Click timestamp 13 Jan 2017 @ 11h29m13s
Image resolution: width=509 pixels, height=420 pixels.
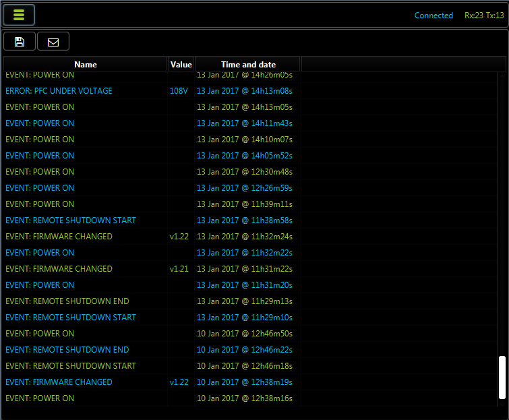point(245,301)
